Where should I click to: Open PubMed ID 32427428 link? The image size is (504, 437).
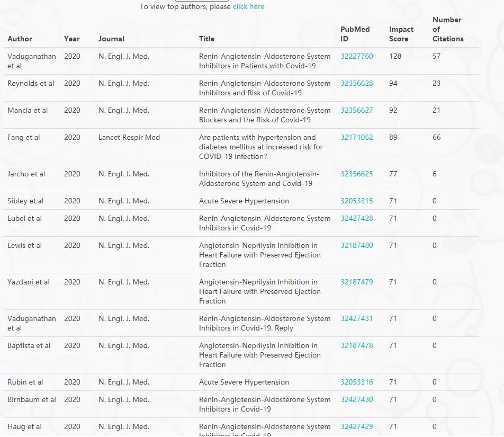pyautogui.click(x=356, y=219)
